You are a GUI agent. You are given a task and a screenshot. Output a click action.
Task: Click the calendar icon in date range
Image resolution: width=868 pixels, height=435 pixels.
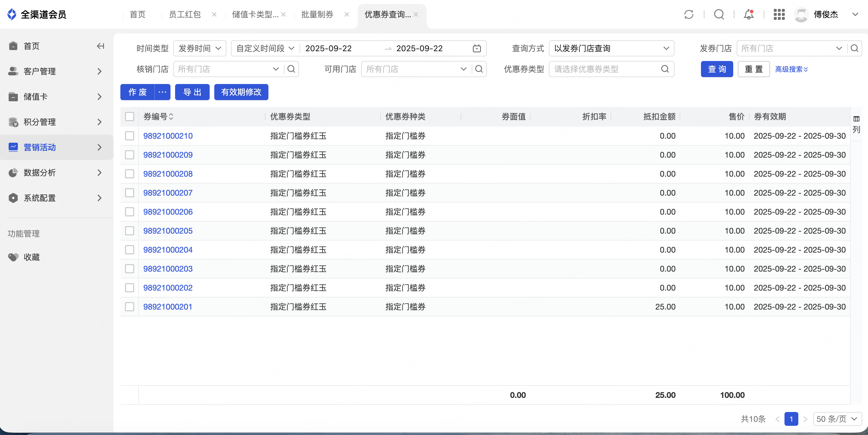coord(476,49)
